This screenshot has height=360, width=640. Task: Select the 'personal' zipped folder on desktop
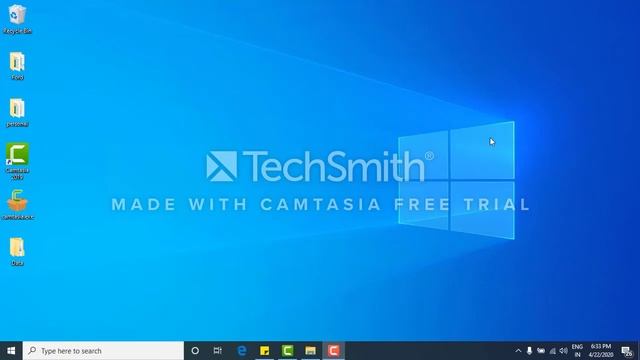pyautogui.click(x=17, y=113)
